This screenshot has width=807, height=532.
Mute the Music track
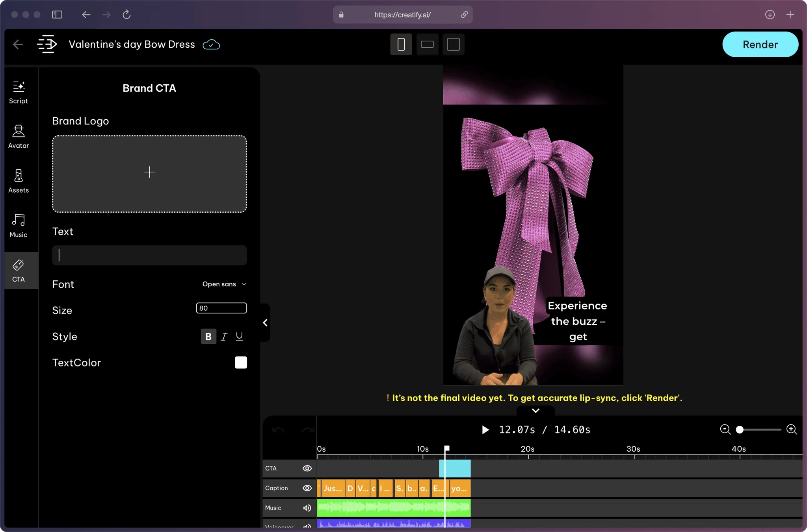pyautogui.click(x=307, y=508)
